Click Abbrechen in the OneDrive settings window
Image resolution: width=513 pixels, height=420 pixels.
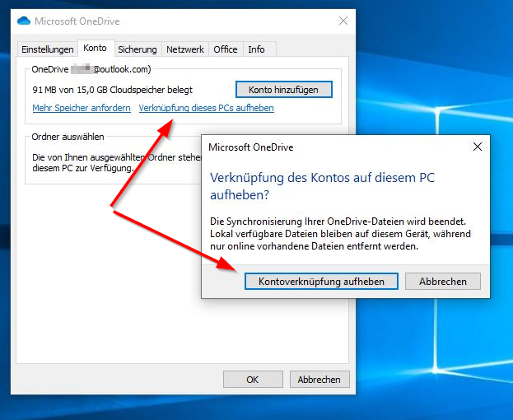[x=319, y=380]
